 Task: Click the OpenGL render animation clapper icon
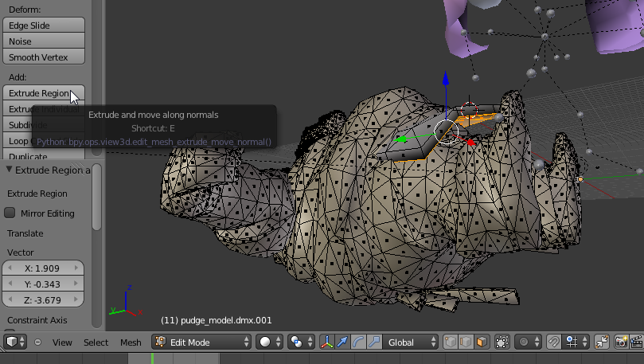[636, 342]
